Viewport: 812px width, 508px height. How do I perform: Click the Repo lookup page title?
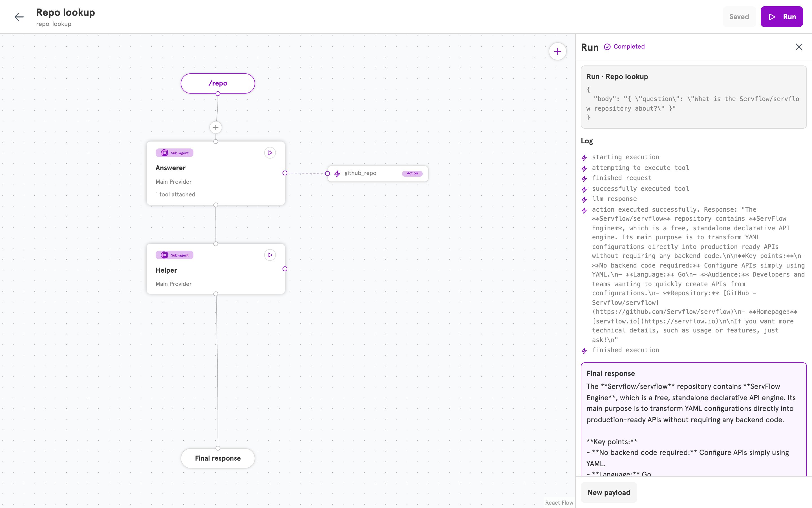pyautogui.click(x=65, y=12)
